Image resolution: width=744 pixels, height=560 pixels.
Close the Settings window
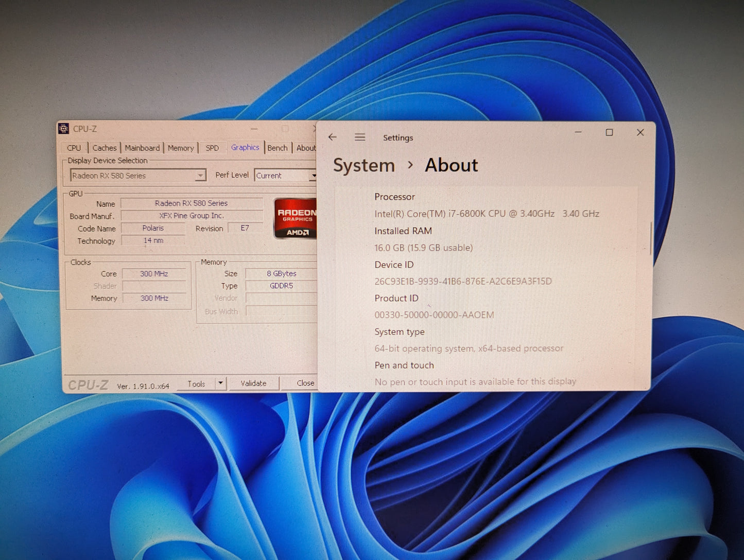pos(640,132)
